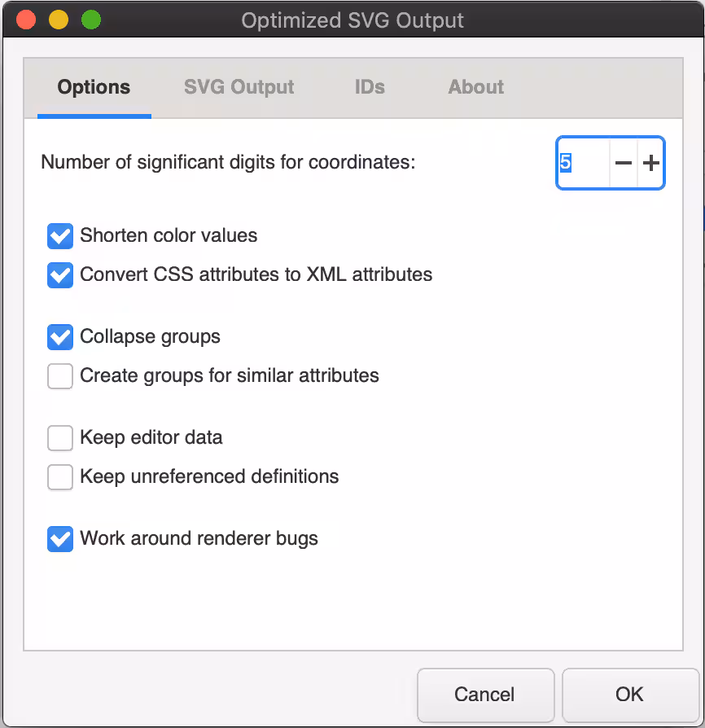
Task: Click the Cancel button
Action: pyautogui.click(x=485, y=695)
